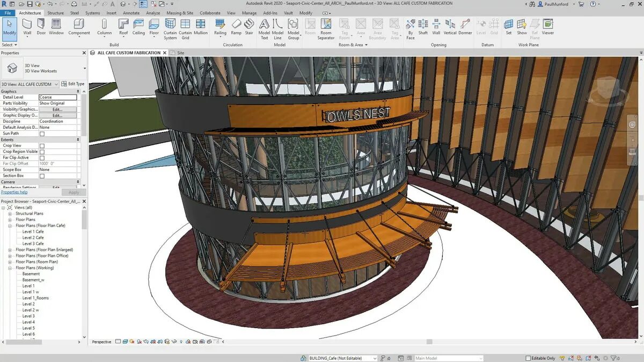Choose the Curtain System tool
644x362 pixels.
(170, 29)
